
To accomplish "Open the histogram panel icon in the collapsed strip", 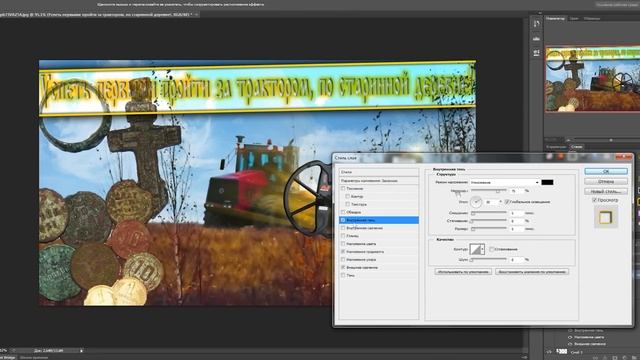I will tap(536, 38).
